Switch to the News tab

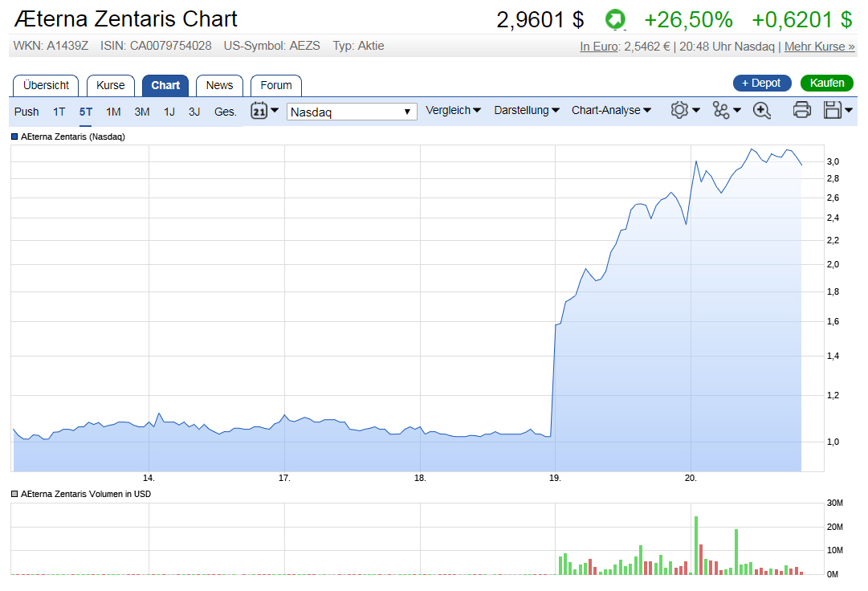point(219,85)
